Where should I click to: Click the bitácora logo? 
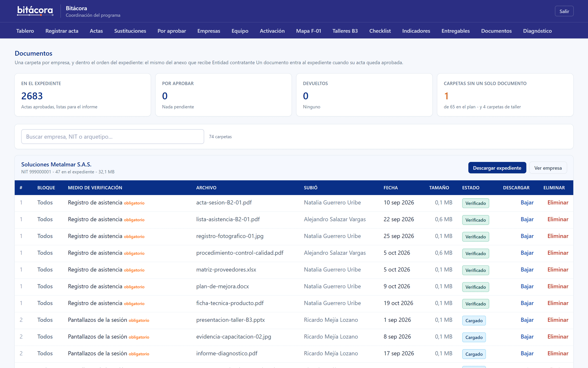click(x=35, y=11)
